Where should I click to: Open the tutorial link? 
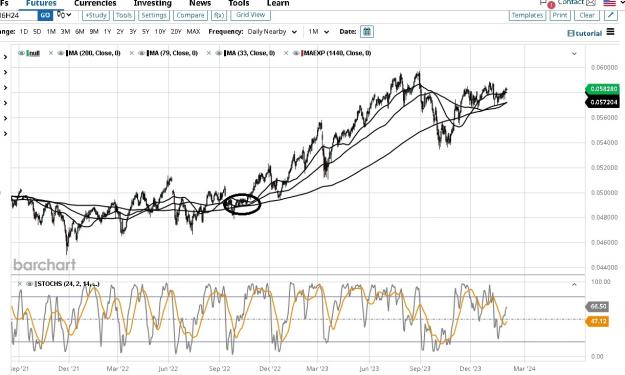(584, 33)
